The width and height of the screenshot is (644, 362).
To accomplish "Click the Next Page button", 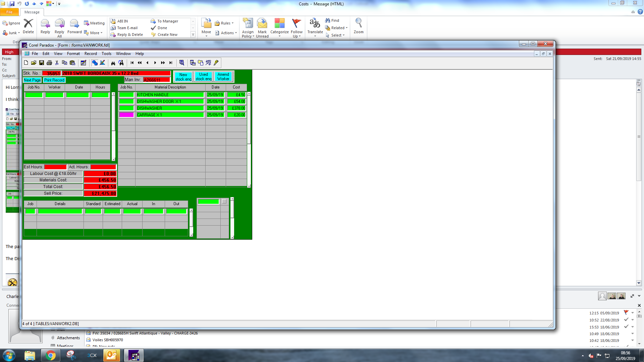I will click(32, 80).
